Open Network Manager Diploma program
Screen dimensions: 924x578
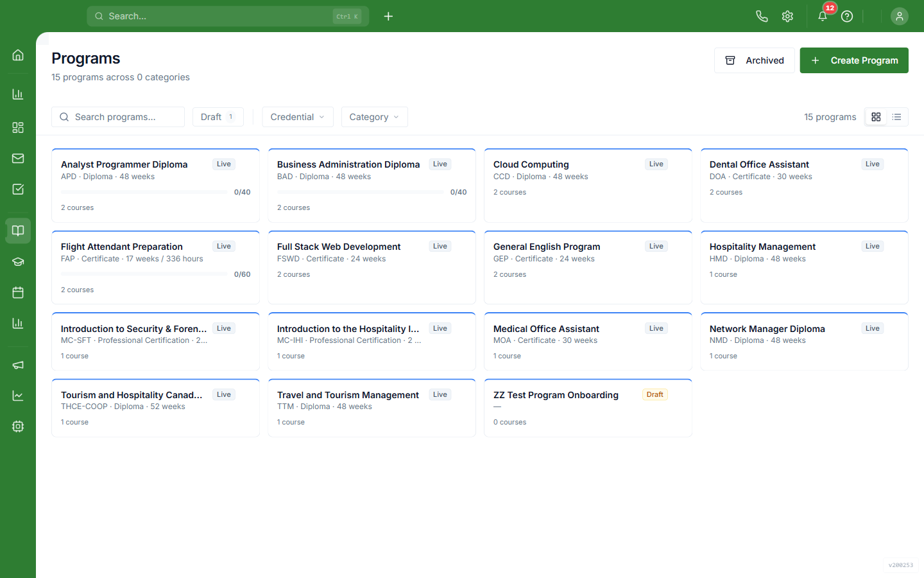[804, 342]
